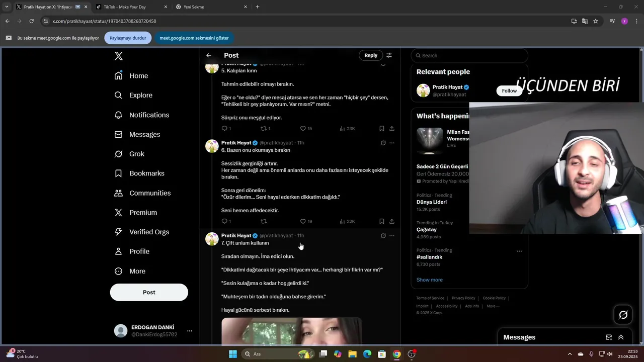
Task: Click the white Post button
Action: (149, 292)
